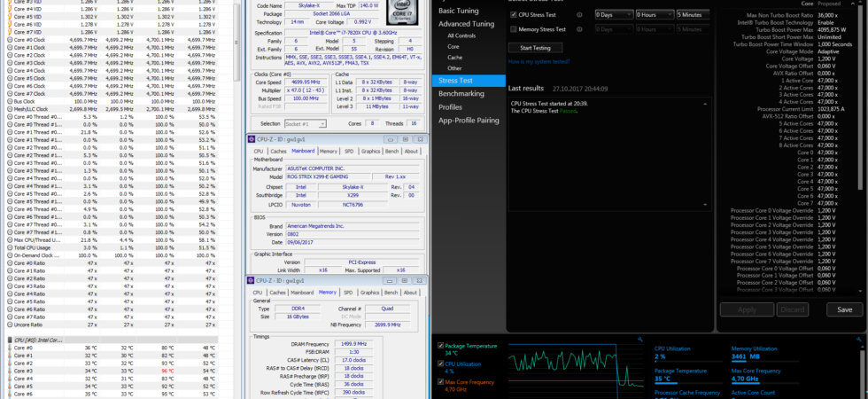Click the info icon beside CPU Stress Test
The width and height of the screenshot is (868, 399).
(579, 15)
